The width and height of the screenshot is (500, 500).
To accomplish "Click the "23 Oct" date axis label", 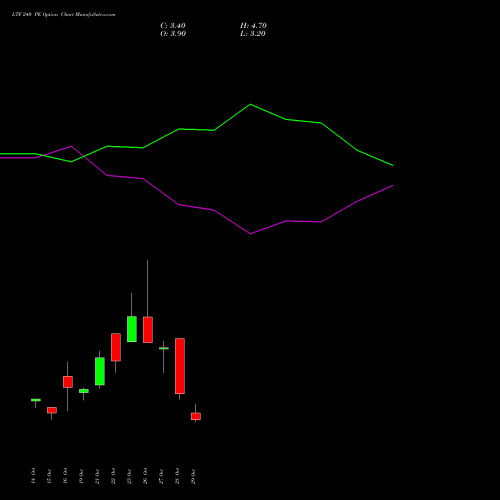I will click(129, 476).
